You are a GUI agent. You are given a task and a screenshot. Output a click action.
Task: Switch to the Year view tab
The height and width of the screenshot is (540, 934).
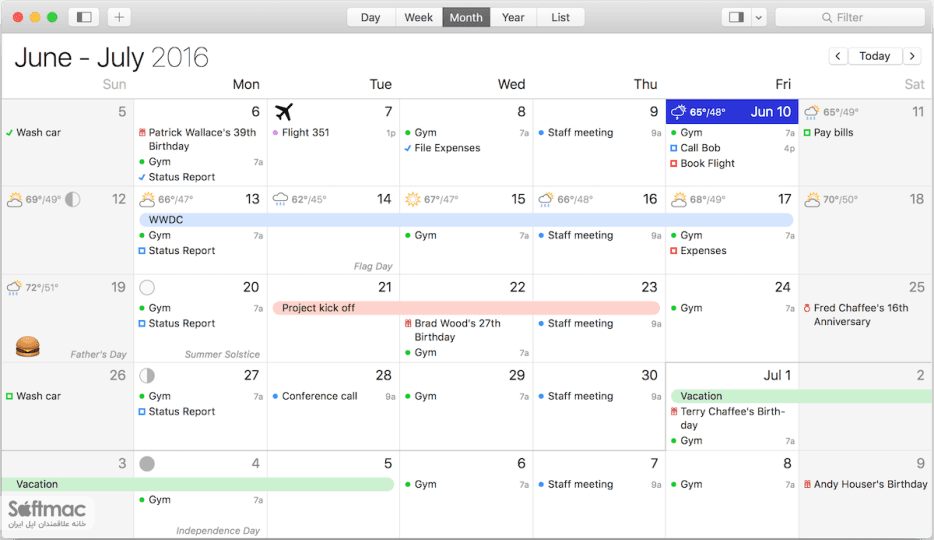click(x=513, y=17)
